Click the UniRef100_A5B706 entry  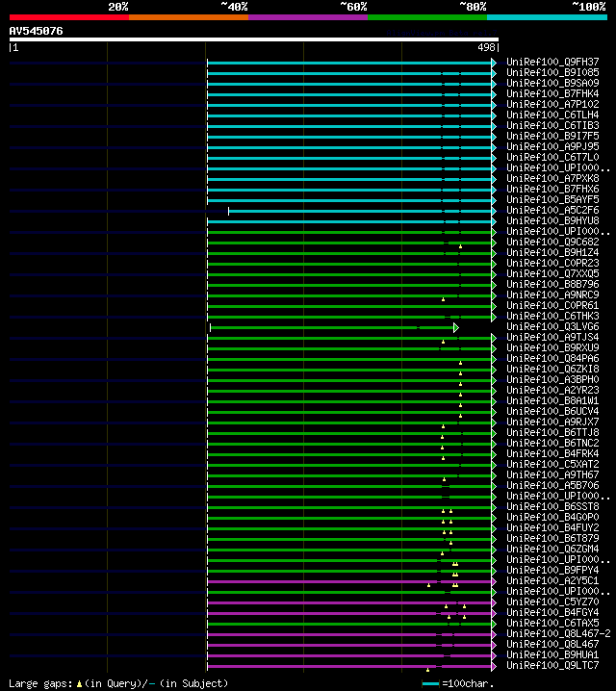tap(552, 485)
